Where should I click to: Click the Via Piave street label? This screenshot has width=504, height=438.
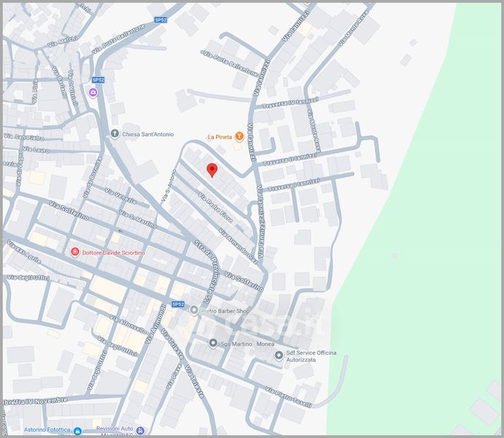click(x=174, y=376)
